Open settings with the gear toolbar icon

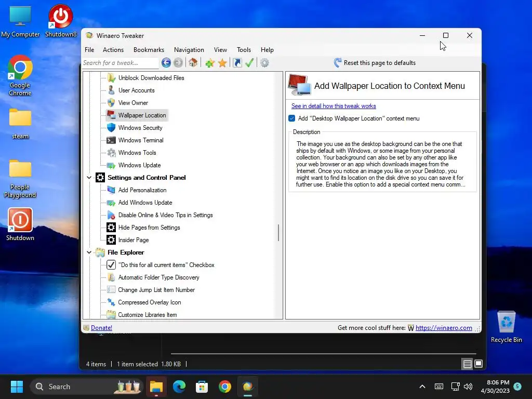(264, 63)
